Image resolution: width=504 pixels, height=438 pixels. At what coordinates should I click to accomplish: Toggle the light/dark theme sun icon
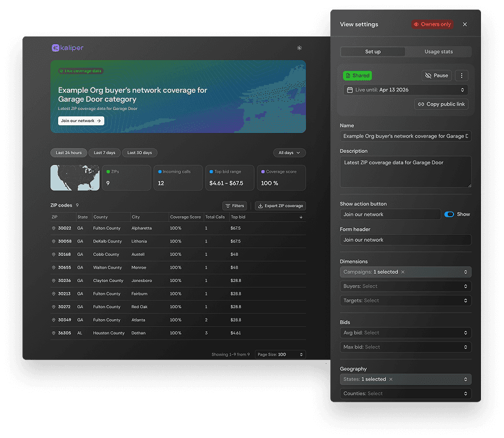pyautogui.click(x=299, y=48)
